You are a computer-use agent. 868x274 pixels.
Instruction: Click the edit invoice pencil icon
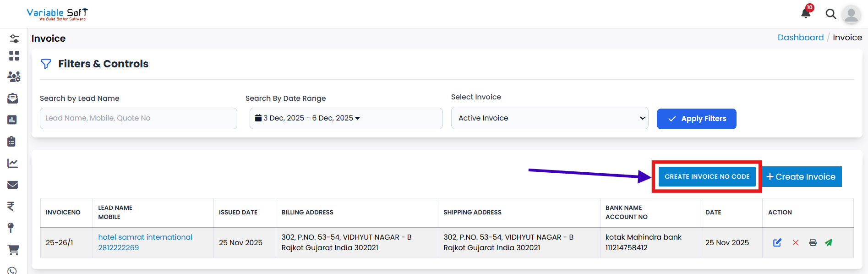click(x=777, y=242)
